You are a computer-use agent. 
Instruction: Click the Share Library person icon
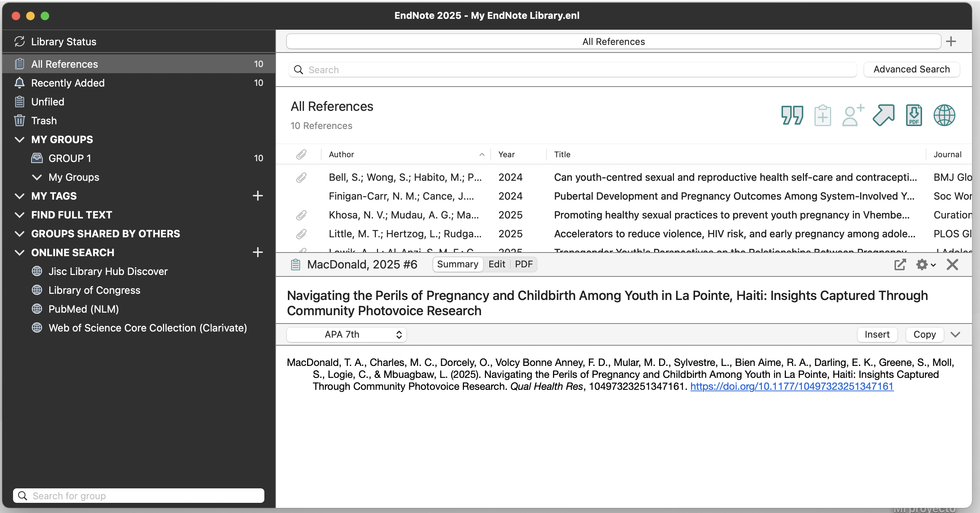[x=852, y=115]
